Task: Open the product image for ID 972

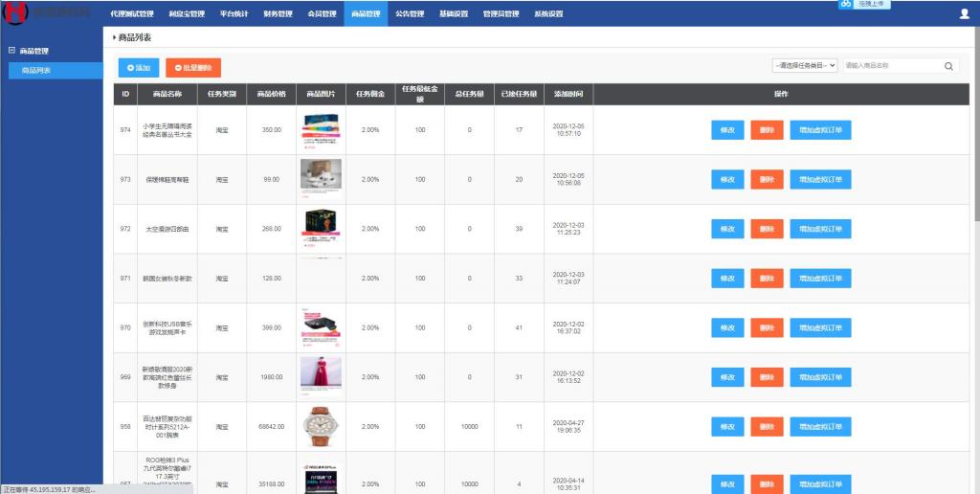Action: pyautogui.click(x=321, y=229)
